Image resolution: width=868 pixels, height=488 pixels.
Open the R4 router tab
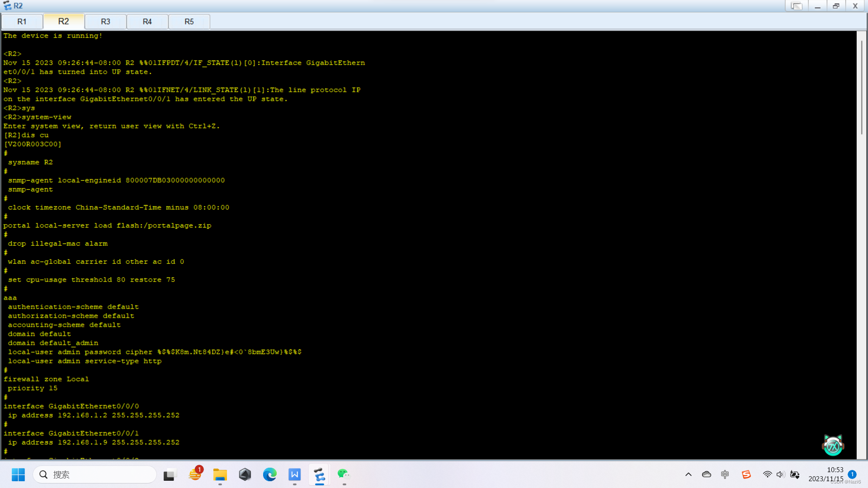click(x=147, y=22)
